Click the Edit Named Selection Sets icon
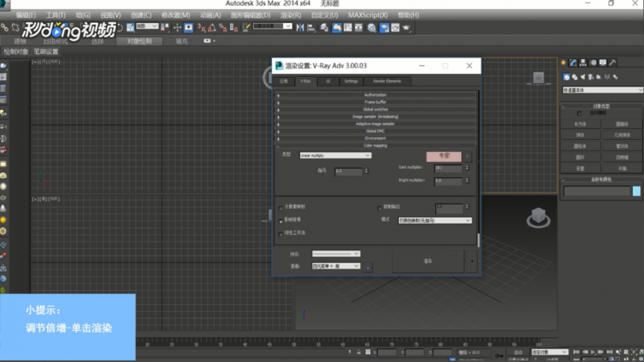Image resolution: width=644 pixels, height=362 pixels. point(246,28)
